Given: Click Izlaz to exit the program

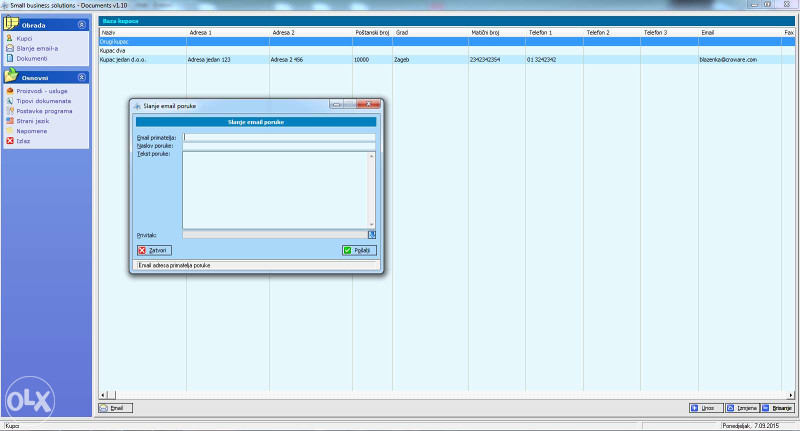Looking at the screenshot, I should click(23, 141).
